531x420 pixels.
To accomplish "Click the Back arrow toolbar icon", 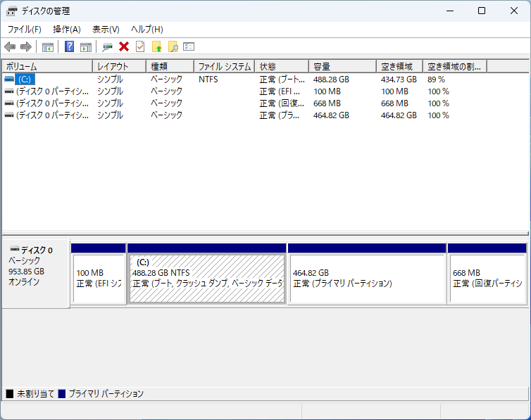I will pyautogui.click(x=10, y=46).
